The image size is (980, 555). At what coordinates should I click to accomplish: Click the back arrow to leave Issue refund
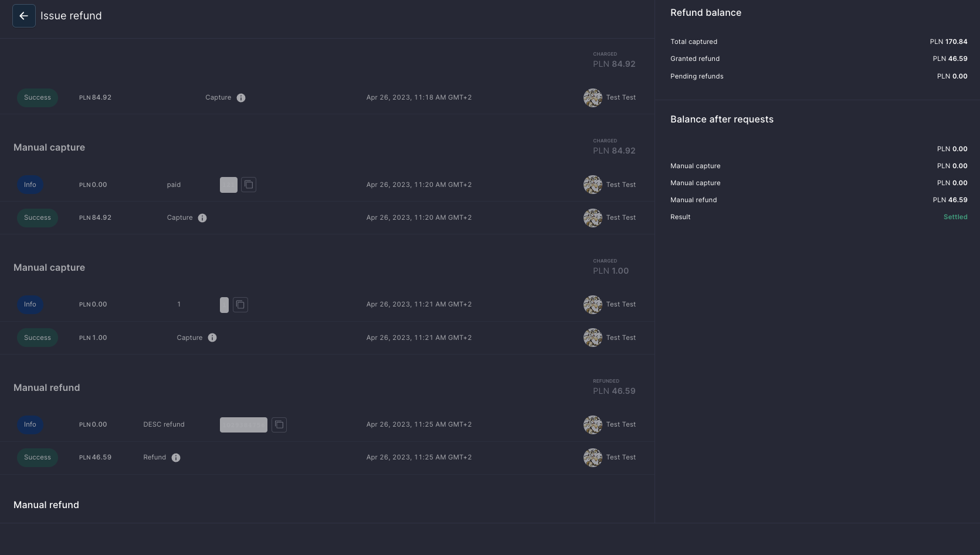point(23,16)
